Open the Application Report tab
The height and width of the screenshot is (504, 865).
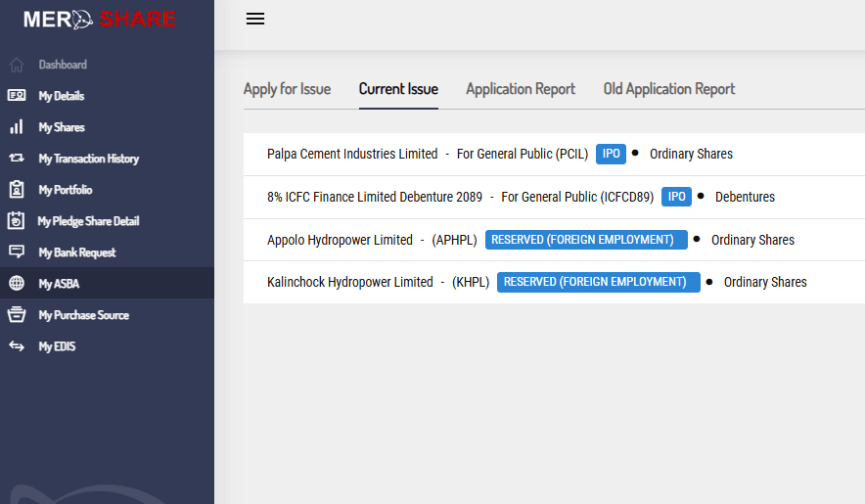521,89
